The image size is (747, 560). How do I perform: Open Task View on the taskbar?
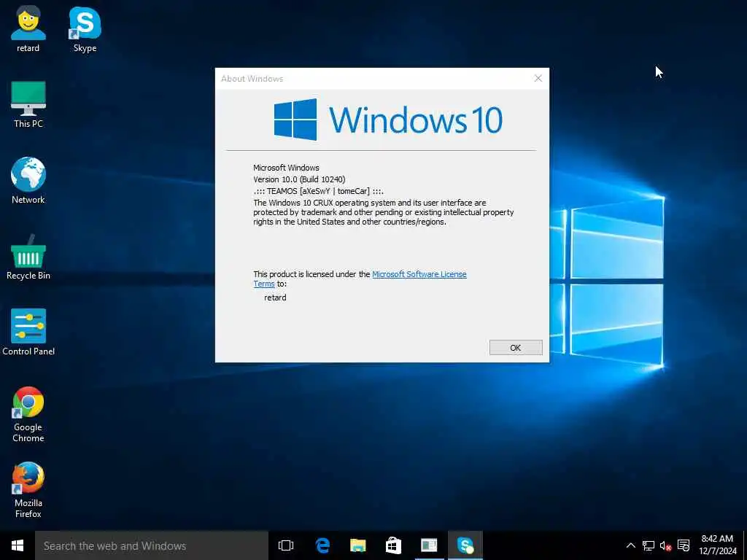tap(286, 545)
